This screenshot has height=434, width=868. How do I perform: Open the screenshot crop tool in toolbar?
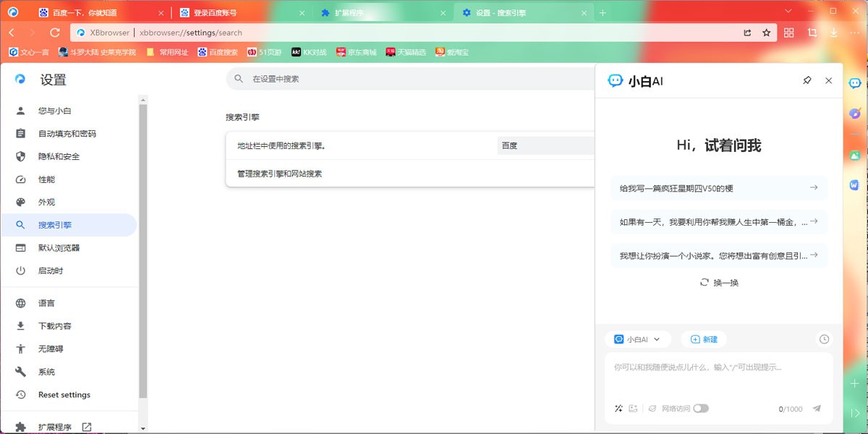click(812, 33)
